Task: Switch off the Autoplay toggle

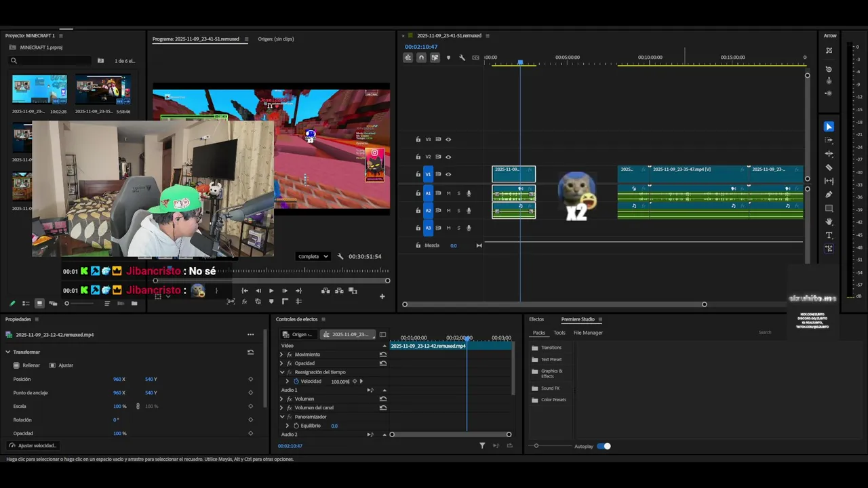Action: point(604,446)
